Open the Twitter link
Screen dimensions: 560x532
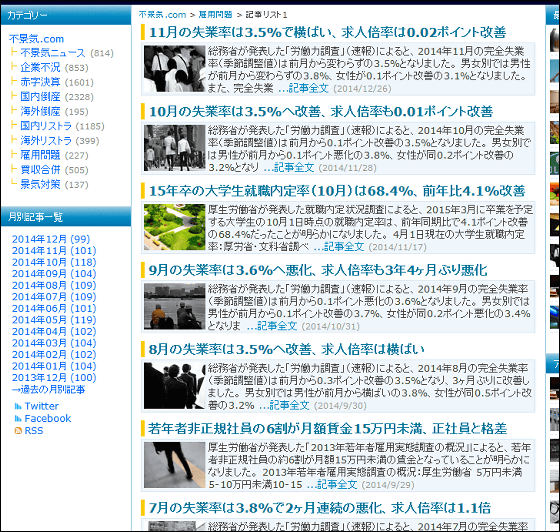pos(41,406)
